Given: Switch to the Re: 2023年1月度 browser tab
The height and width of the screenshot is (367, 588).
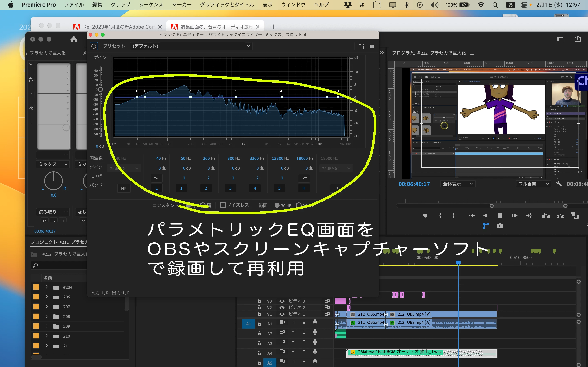Looking at the screenshot, I should pyautogui.click(x=119, y=27).
